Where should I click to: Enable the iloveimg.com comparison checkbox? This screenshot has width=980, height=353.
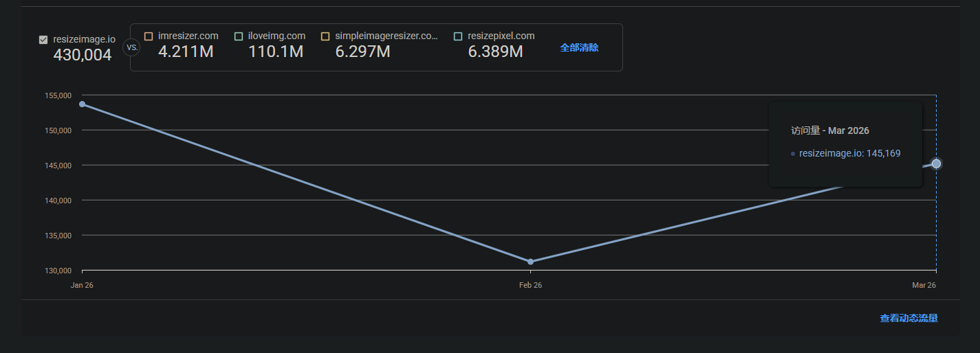[239, 36]
